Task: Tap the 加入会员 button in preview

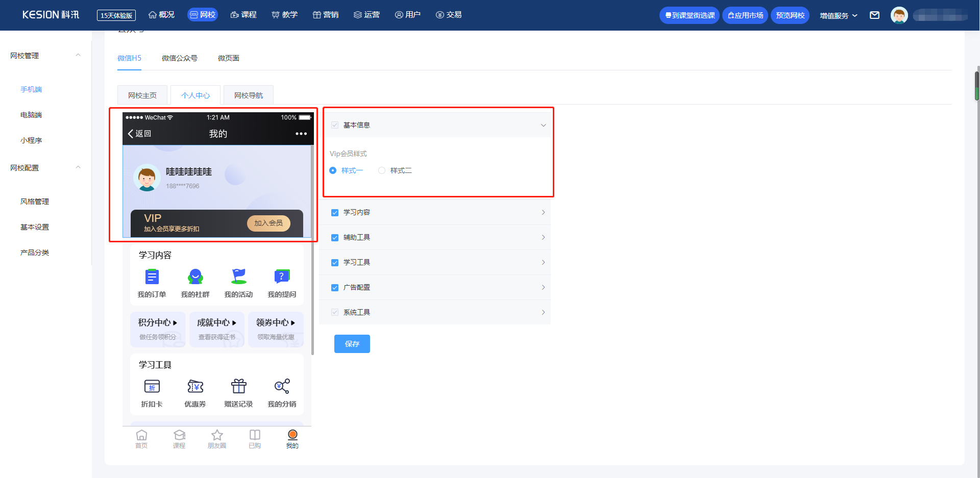Action: tap(268, 223)
